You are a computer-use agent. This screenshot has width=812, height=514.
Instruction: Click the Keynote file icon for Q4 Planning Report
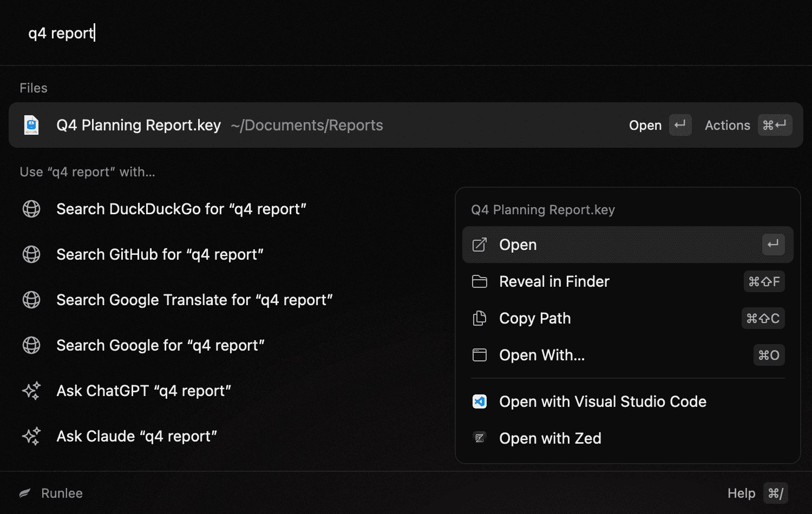(x=31, y=125)
